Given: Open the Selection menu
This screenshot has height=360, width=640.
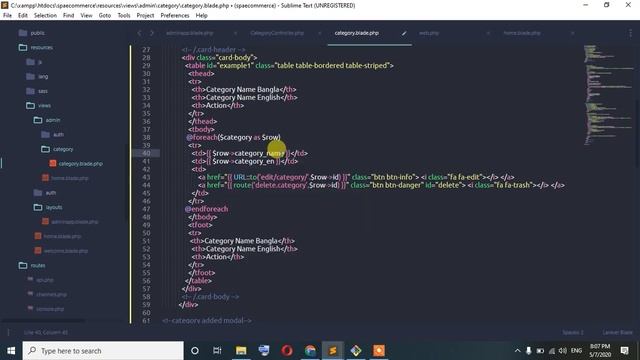Looking at the screenshot, I should tap(45, 16).
